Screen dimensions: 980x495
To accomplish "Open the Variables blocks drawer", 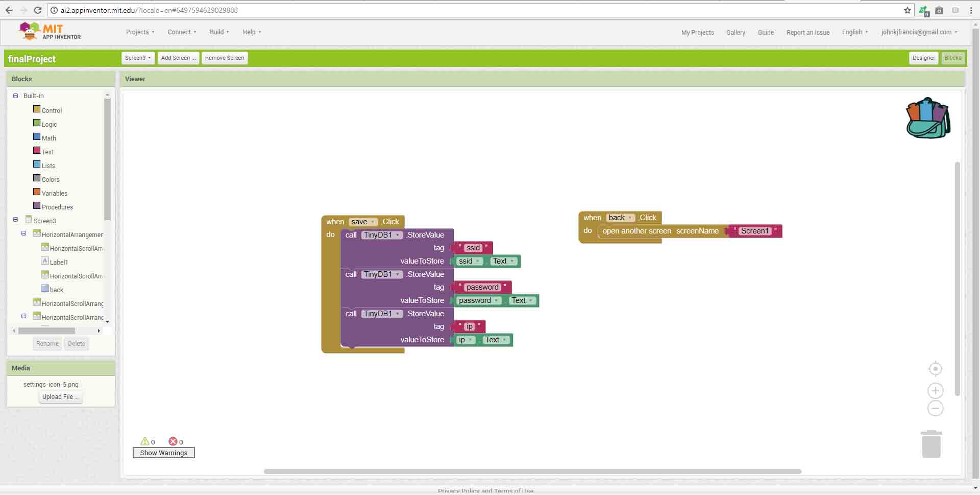I will [x=54, y=193].
